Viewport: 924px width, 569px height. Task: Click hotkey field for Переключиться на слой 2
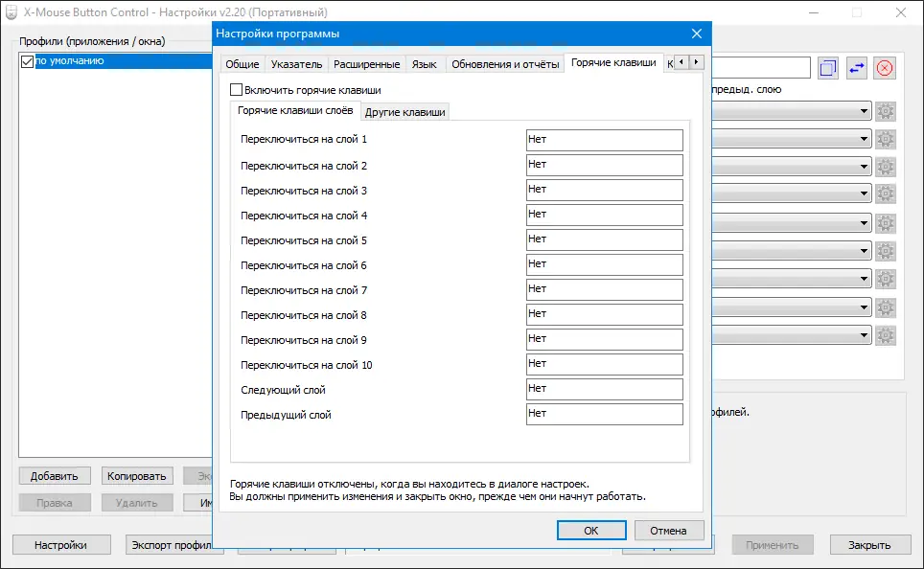coord(605,165)
